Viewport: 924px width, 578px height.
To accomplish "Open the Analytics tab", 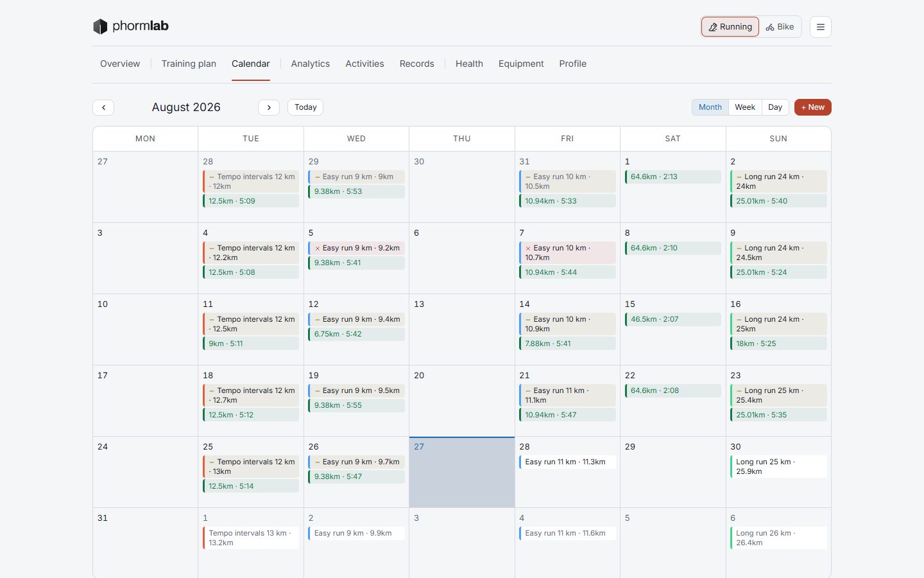I will [311, 64].
